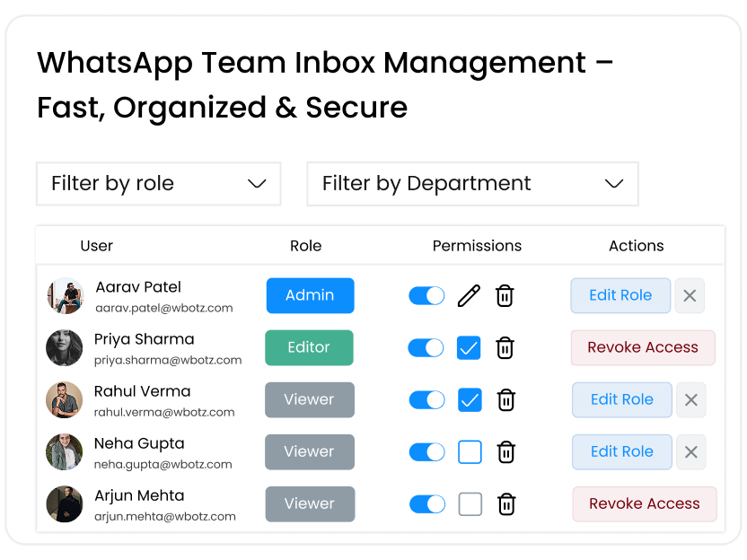Click the name Arjun Mehta

[139, 495]
